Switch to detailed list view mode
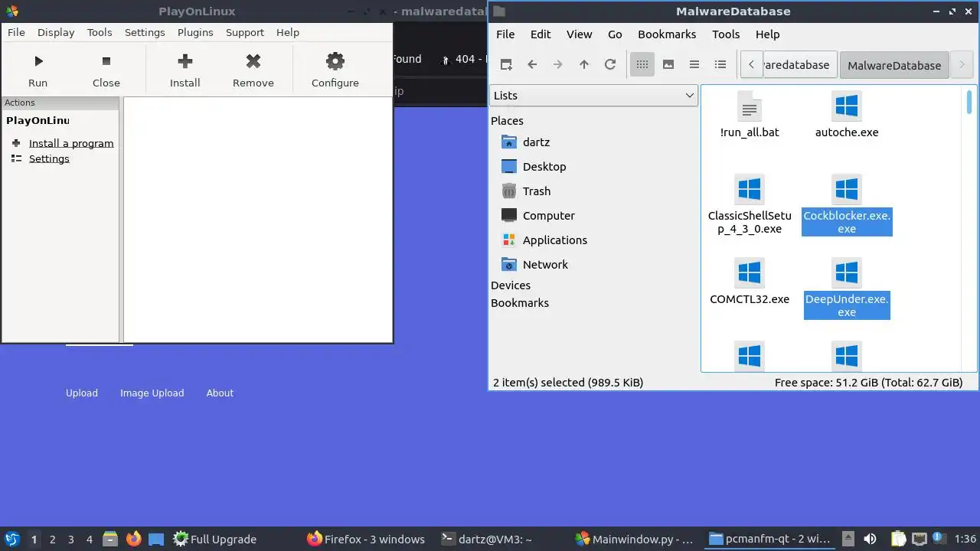980x551 pixels. tap(720, 64)
